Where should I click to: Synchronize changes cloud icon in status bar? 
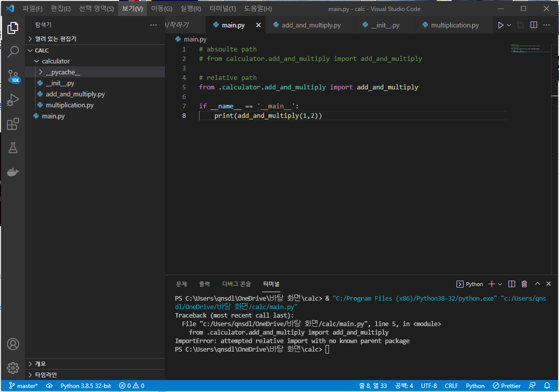pos(49,386)
